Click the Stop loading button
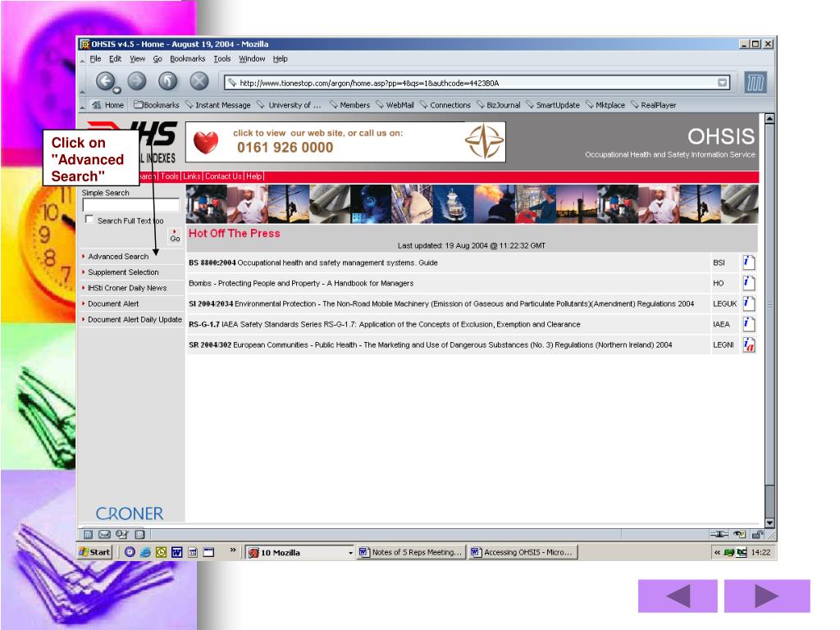 pyautogui.click(x=199, y=81)
